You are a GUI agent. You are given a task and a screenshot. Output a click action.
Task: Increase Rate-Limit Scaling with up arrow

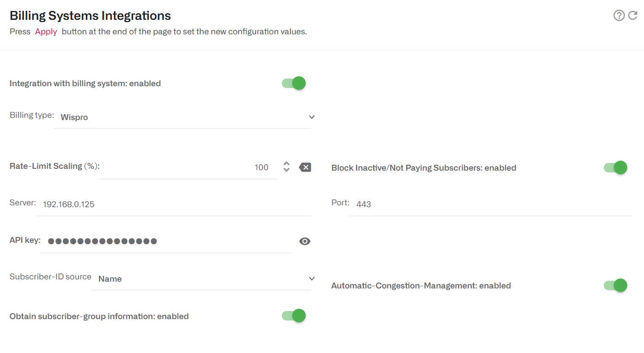(x=286, y=163)
